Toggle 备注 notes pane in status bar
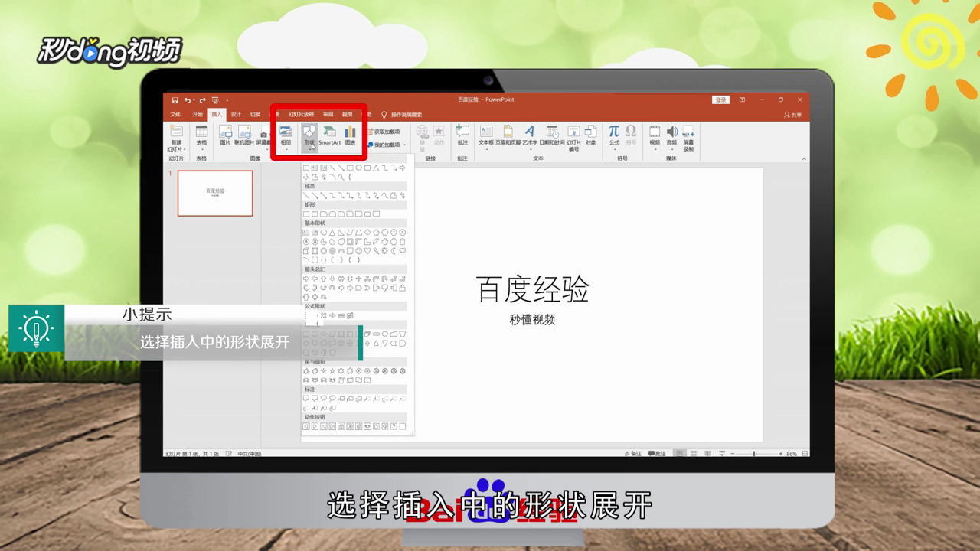 pos(633,454)
